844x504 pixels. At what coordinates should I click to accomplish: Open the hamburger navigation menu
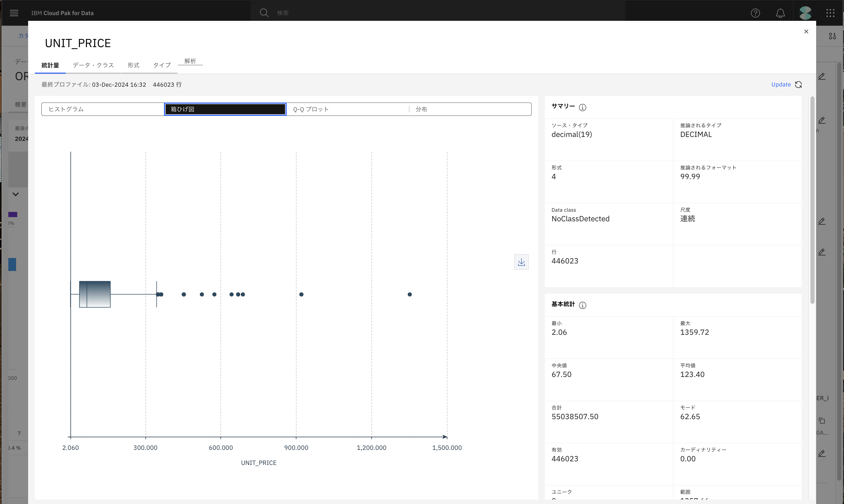point(14,13)
